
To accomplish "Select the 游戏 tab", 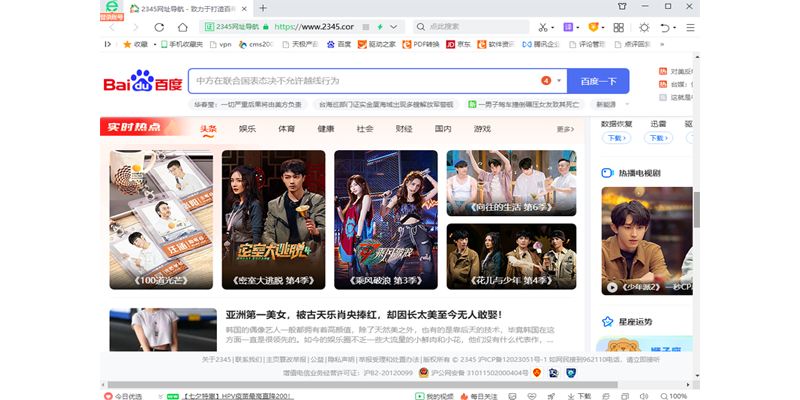I will (x=482, y=129).
